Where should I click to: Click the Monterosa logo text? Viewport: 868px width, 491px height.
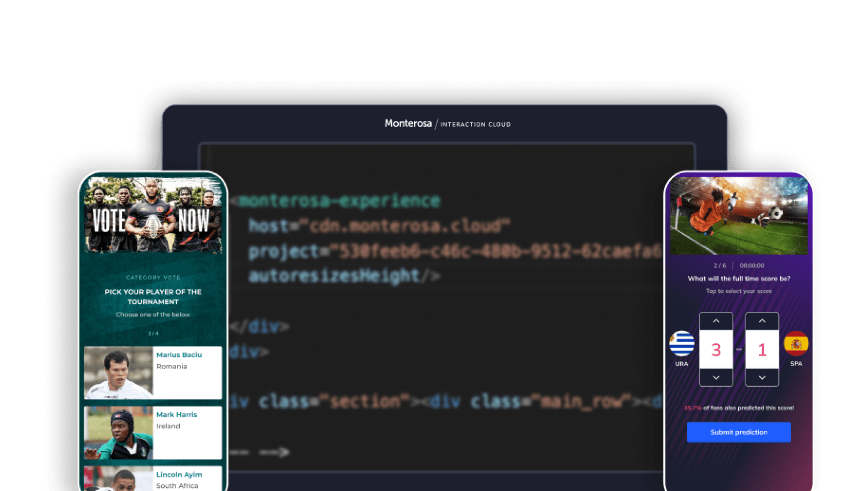[x=408, y=124]
